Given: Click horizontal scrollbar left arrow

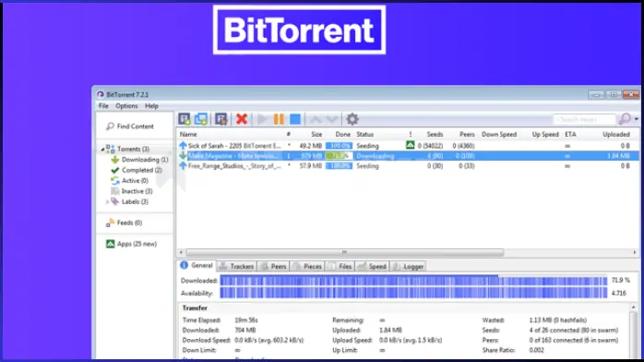Looking at the screenshot, I should coord(181,252).
